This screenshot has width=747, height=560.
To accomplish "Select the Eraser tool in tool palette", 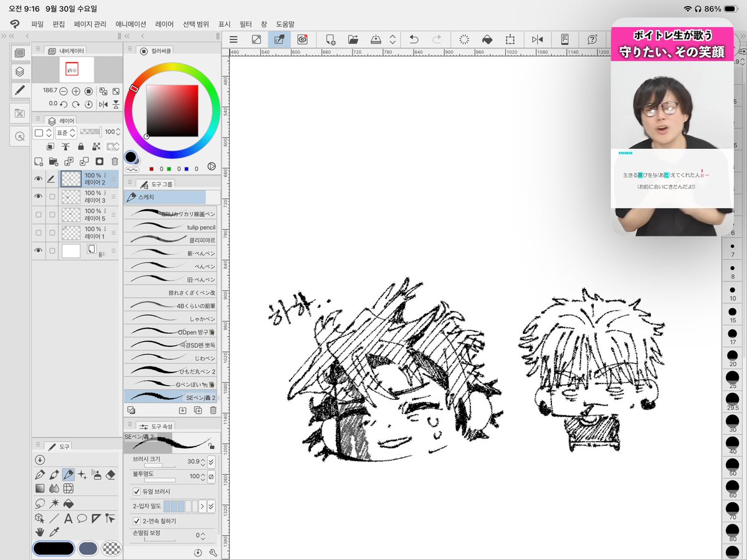I will point(110,474).
